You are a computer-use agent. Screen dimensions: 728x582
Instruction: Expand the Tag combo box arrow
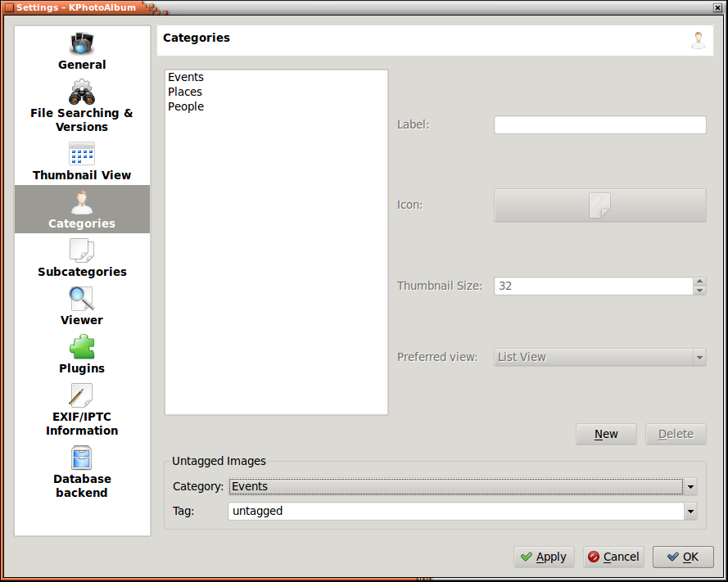pos(690,512)
